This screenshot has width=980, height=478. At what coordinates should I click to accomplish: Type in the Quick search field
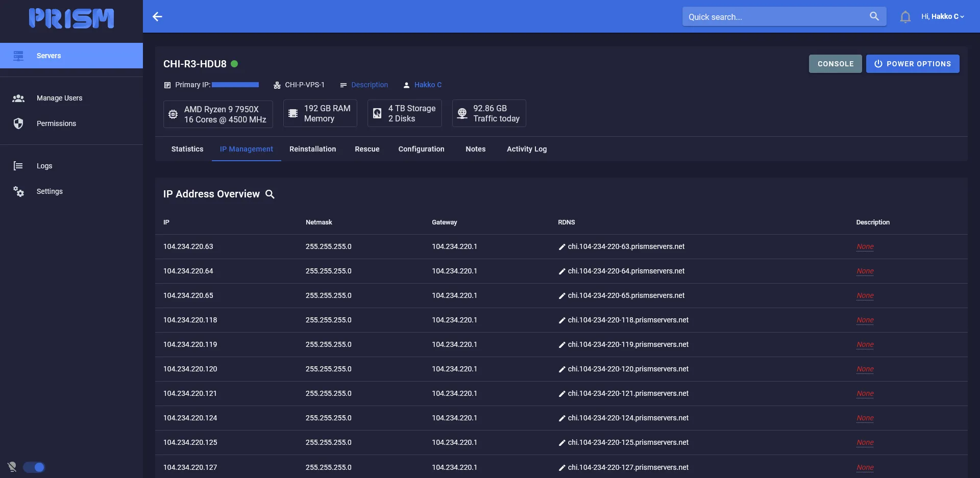[773, 17]
